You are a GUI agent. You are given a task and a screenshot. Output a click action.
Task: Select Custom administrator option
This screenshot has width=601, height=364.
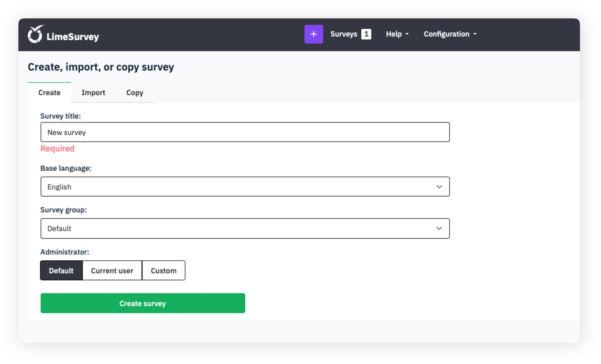pos(164,271)
